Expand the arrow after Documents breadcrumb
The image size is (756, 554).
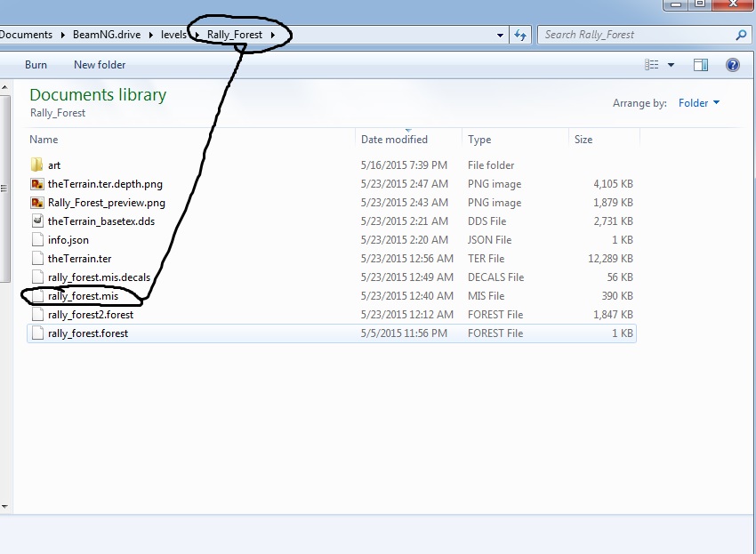pos(62,35)
